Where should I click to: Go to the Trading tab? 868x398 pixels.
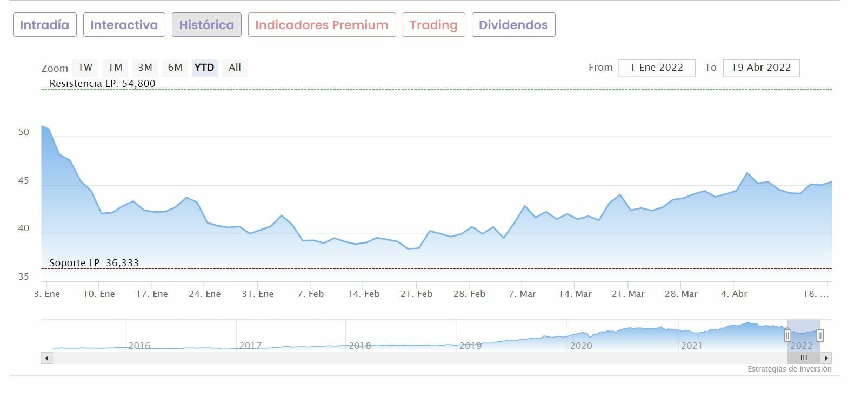[x=433, y=25]
